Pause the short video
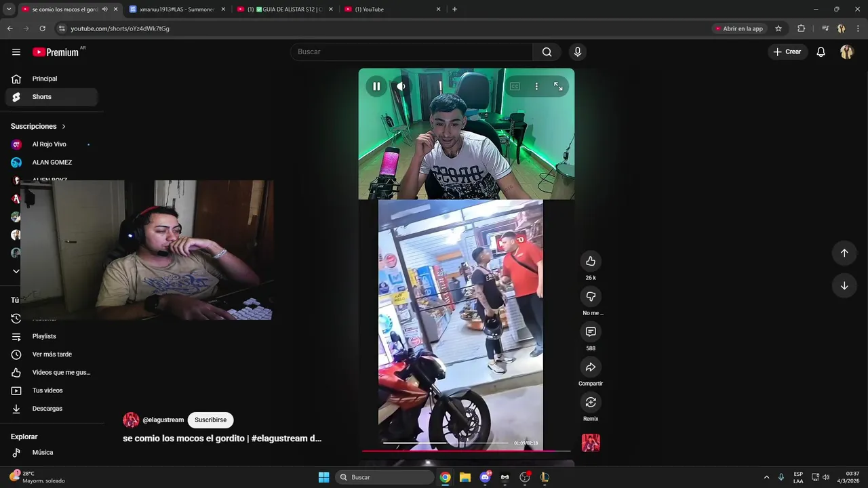 pyautogui.click(x=376, y=86)
